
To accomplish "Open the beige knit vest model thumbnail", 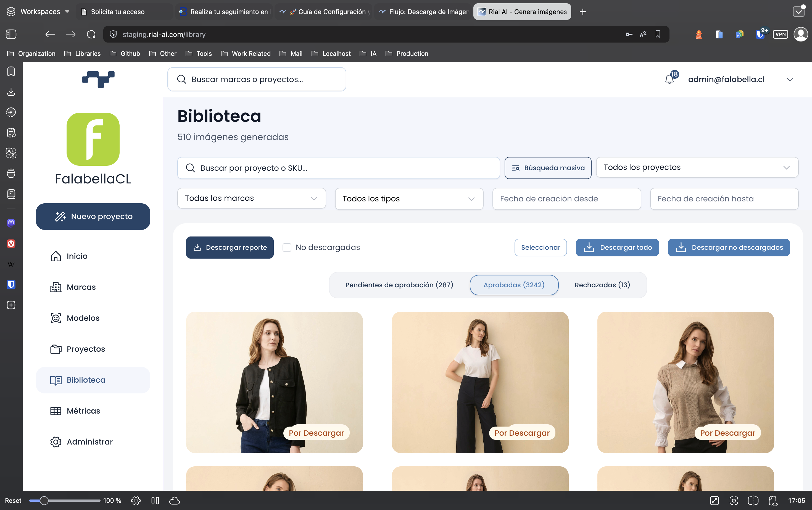I will coord(686,382).
